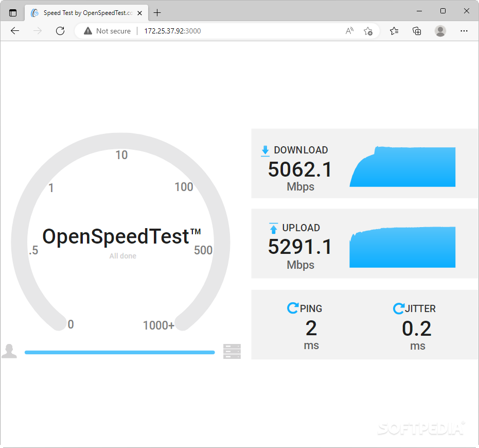
Task: Click the OpenSpeedTest tab favicon
Action: [35, 13]
